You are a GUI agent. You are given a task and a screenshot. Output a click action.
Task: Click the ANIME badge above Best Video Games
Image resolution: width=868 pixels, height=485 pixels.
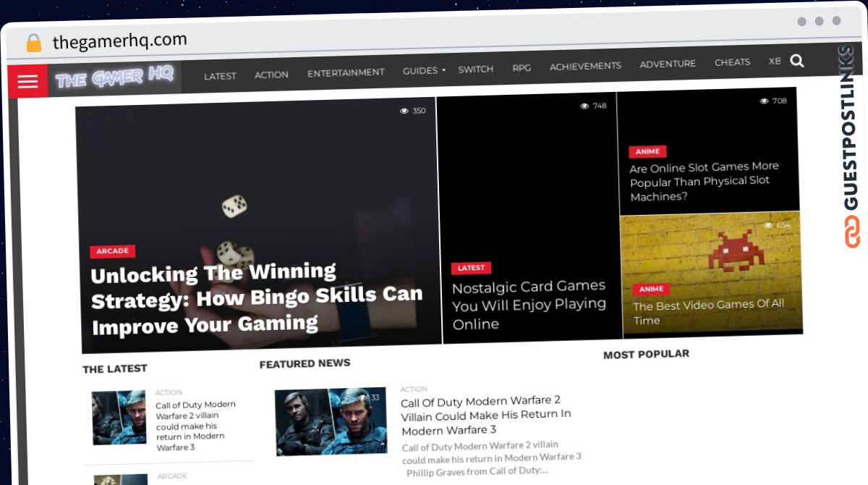pyautogui.click(x=651, y=289)
